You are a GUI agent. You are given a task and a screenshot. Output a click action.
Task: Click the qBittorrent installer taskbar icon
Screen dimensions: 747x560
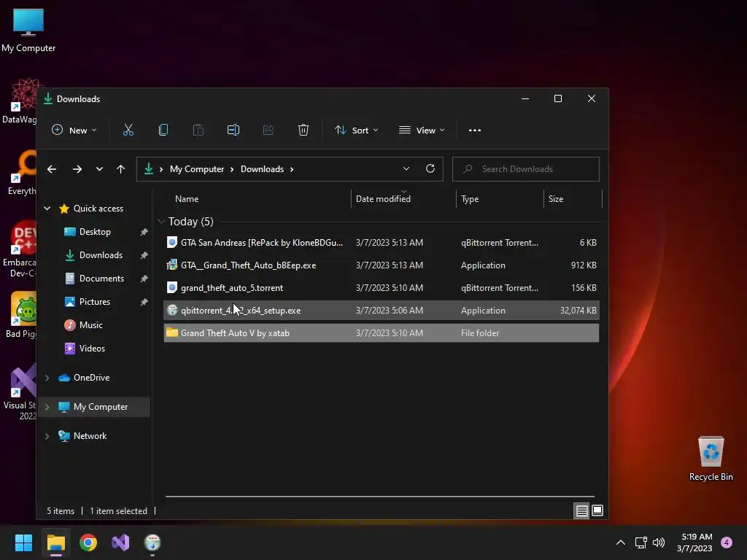tap(152, 542)
